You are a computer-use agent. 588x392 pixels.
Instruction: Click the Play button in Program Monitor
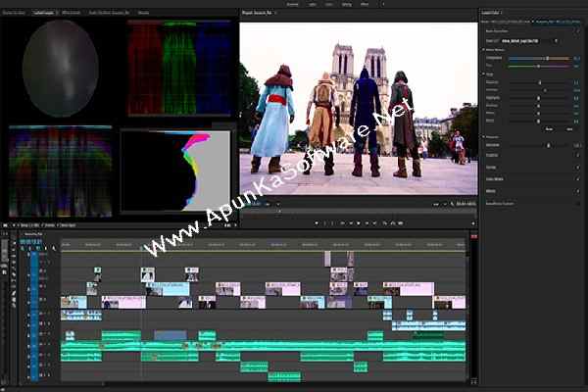click(x=359, y=223)
